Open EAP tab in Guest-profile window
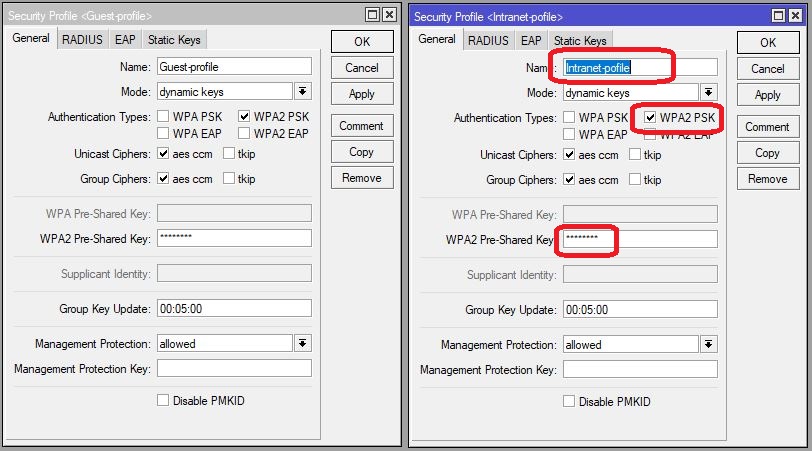Screen dimensions: 812x451 pos(125,40)
